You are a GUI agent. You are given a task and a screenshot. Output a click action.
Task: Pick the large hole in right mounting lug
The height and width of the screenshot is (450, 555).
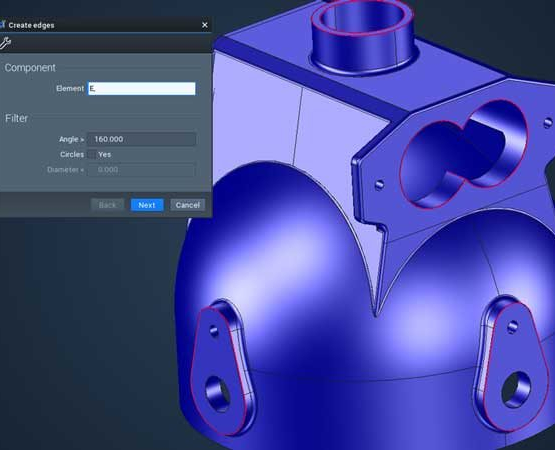coord(516,389)
